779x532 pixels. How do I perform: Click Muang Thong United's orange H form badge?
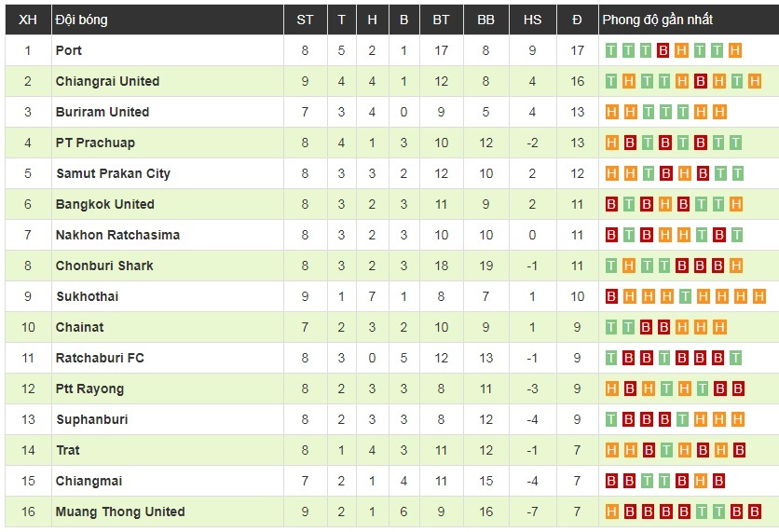pyautogui.click(x=611, y=512)
